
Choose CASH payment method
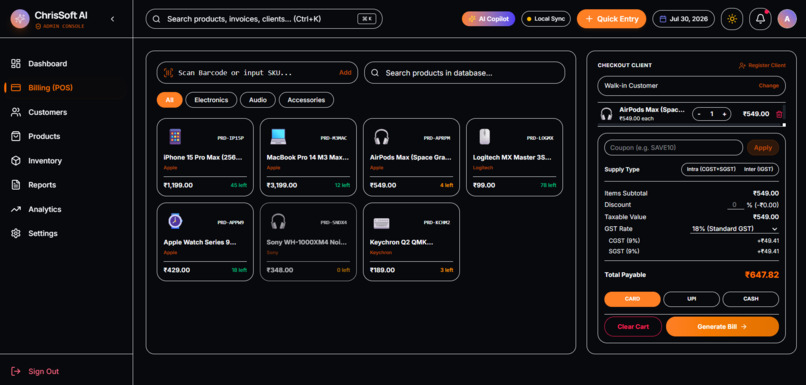click(x=750, y=299)
